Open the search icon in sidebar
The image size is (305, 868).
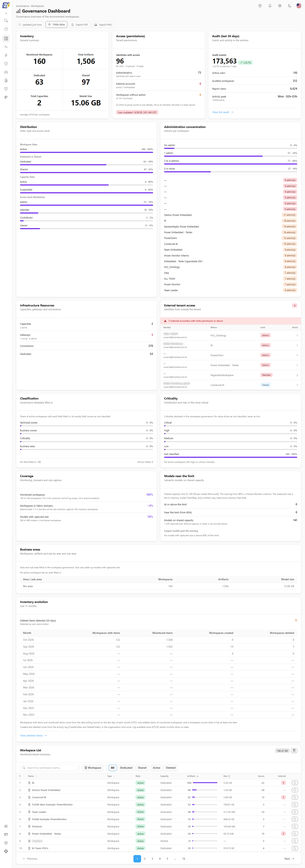6,21
